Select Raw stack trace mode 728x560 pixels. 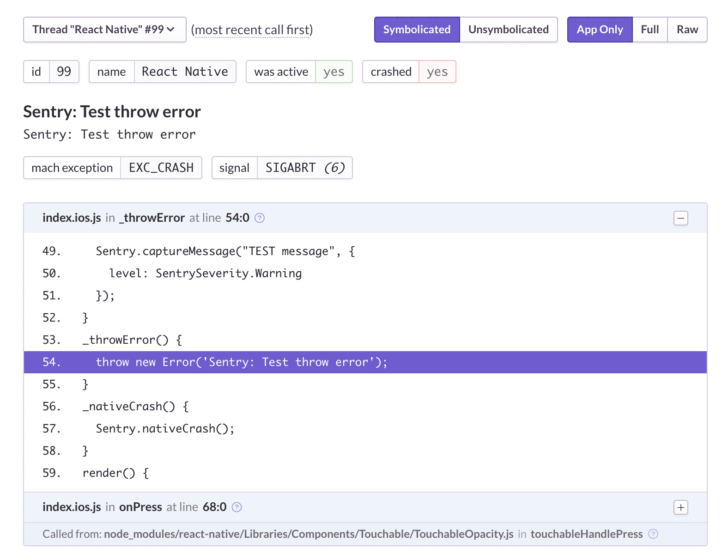(x=687, y=30)
